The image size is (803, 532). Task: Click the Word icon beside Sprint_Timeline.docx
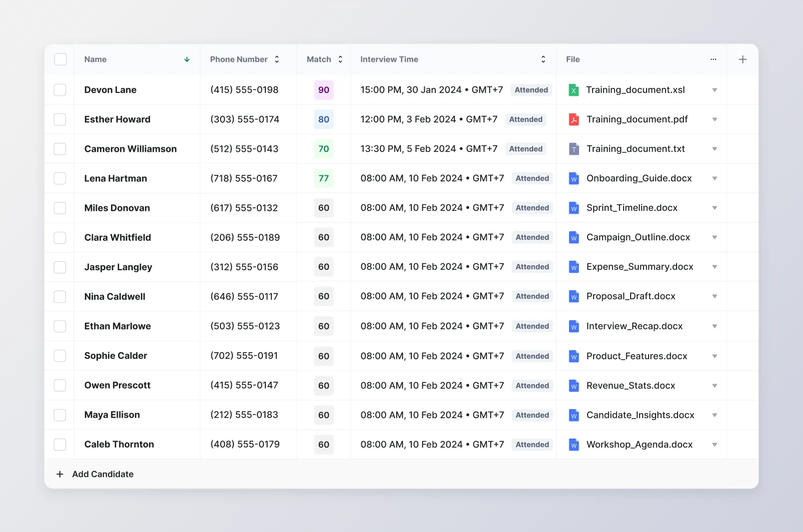574,208
